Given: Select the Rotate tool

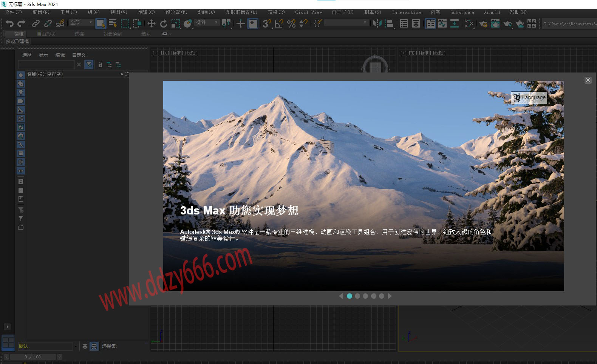Looking at the screenshot, I should coord(163,23).
